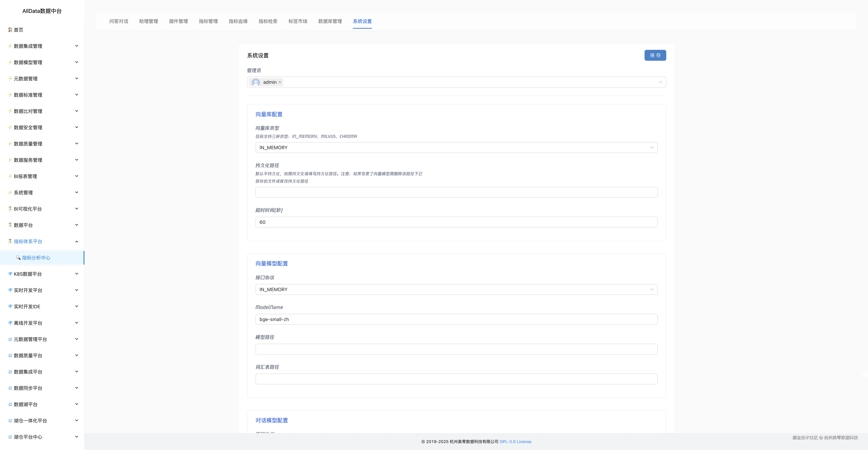Click the admin user avatar icon
The width and height of the screenshot is (868, 450).
click(256, 82)
